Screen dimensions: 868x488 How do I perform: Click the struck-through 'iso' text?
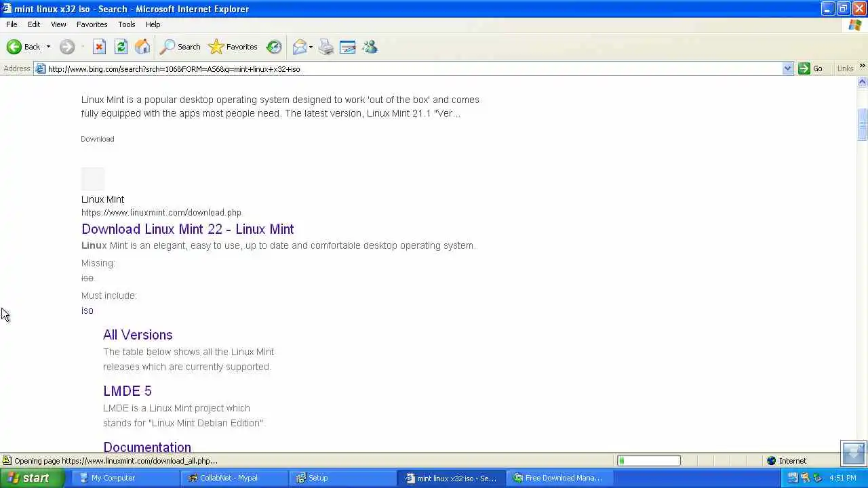(x=87, y=278)
